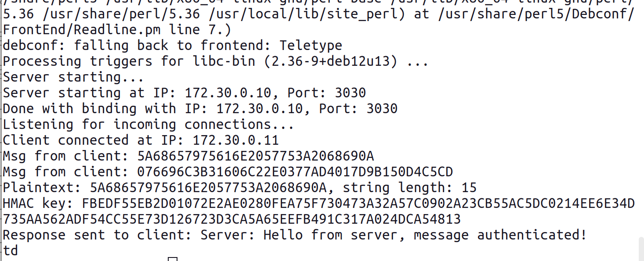The image size is (644, 261).
Task: Click the "Response sent to client" line
Action: pos(294,235)
